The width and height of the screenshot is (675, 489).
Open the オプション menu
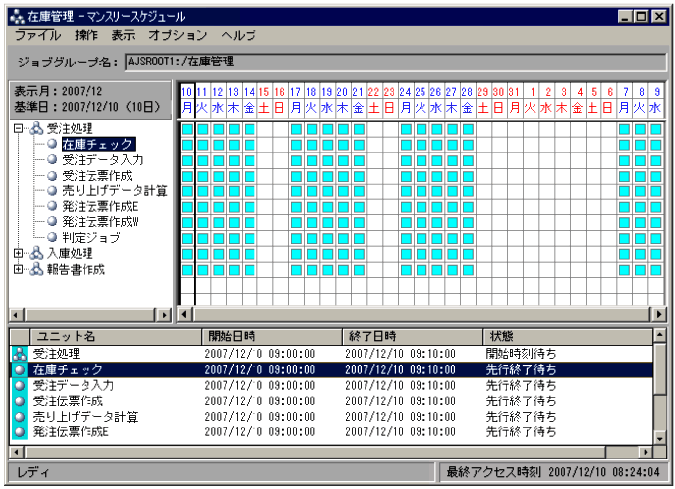click(178, 35)
